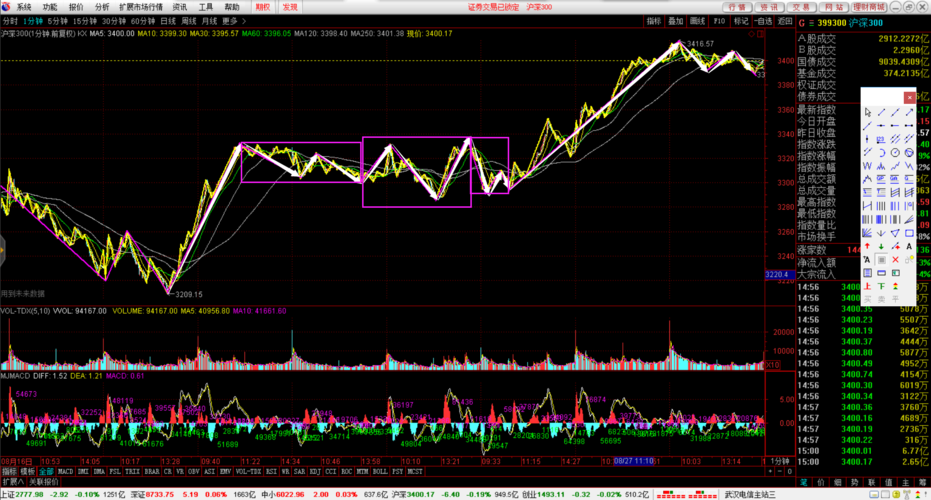This screenshot has height=500, width=931.
Task: Open the 工具 menu
Action: pos(205,6)
